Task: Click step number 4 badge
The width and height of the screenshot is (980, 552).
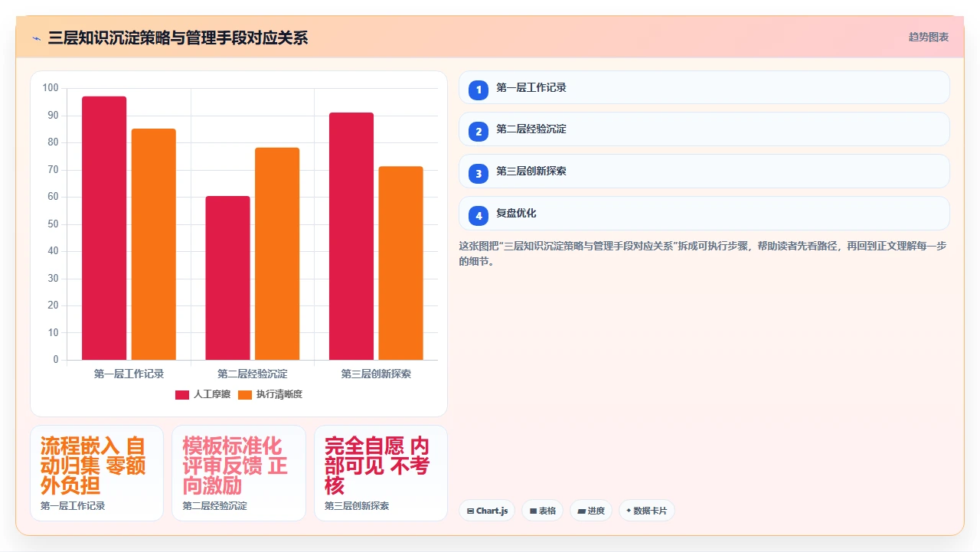Action: [479, 216]
